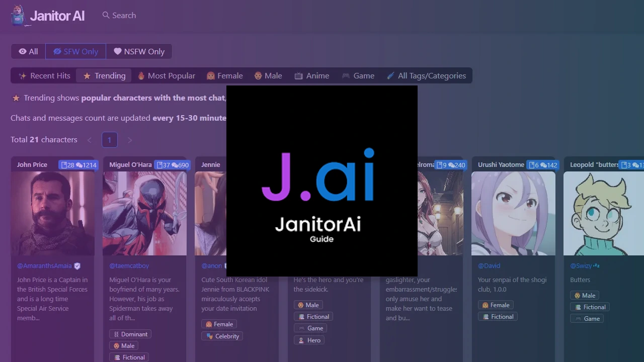Screen dimensions: 644x362
Task: Click Cute South Korean idol Jennie description
Action: 235,294
